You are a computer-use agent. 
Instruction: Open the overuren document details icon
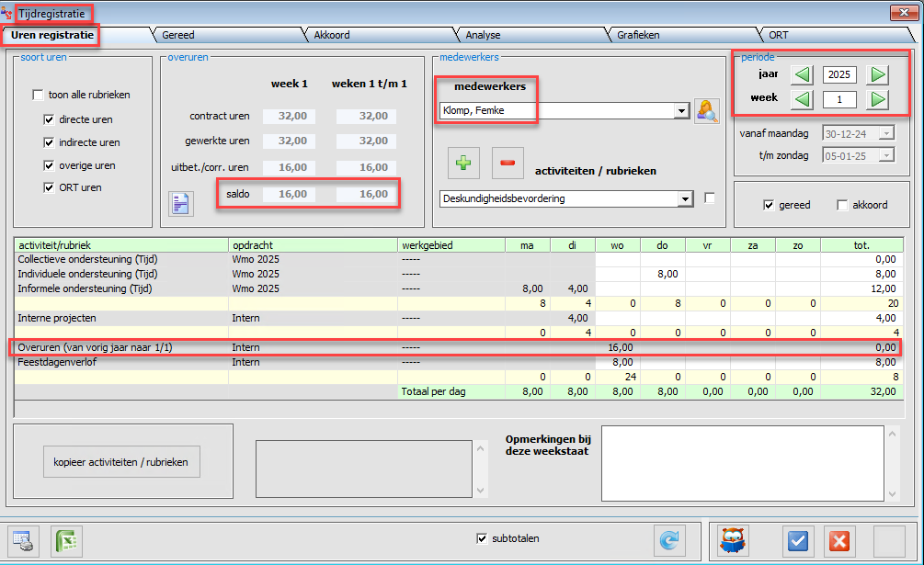[x=181, y=204]
